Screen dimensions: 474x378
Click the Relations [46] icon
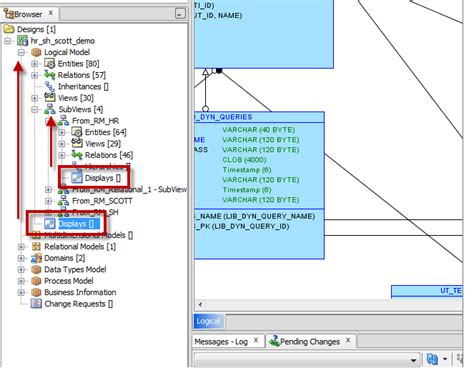pyautogui.click(x=77, y=155)
